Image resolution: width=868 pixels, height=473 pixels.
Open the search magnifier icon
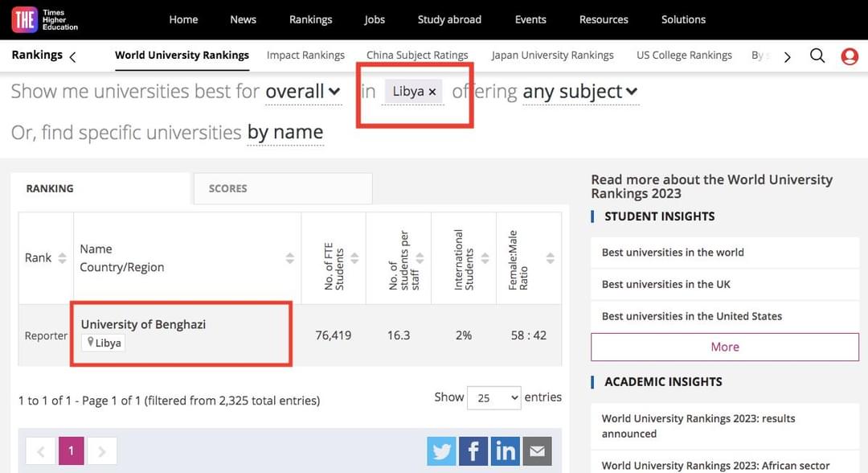coord(817,56)
